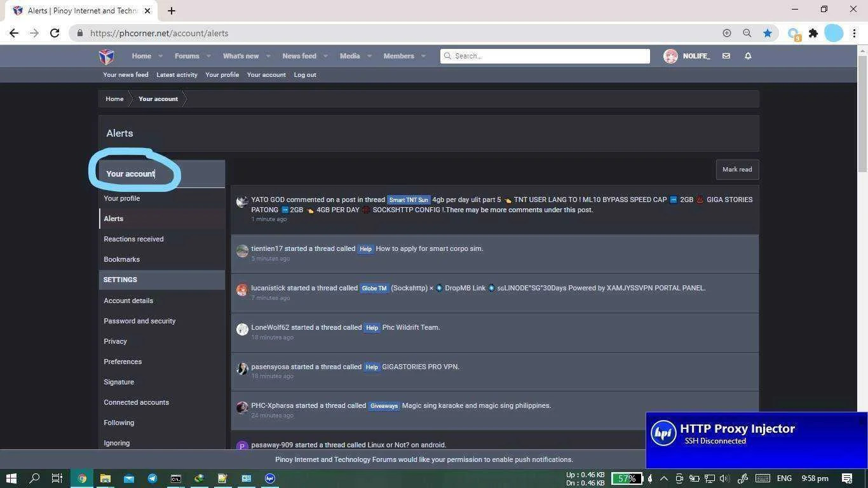This screenshot has width=868, height=488.
Task: Open the Signature settings link
Action: [x=119, y=382]
